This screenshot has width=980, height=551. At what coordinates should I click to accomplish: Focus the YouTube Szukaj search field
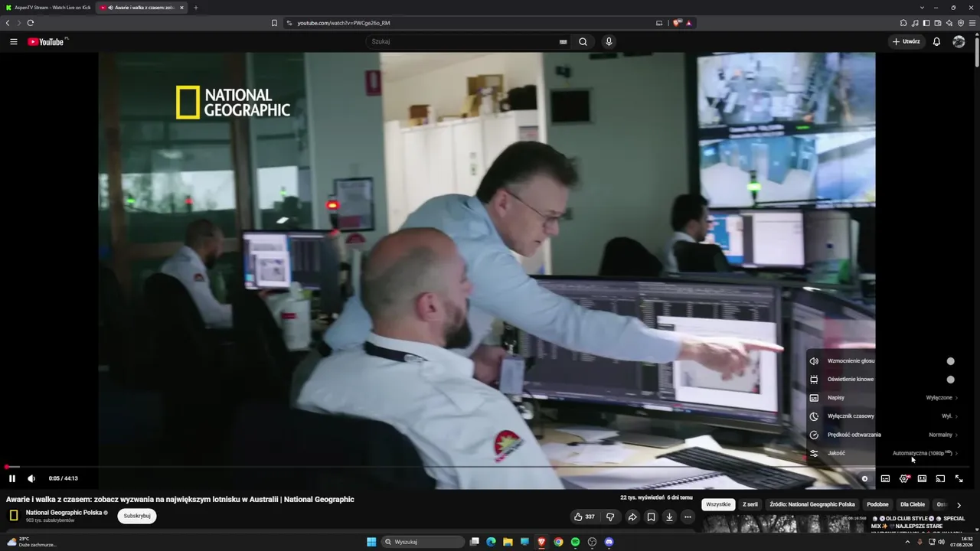pos(464,42)
